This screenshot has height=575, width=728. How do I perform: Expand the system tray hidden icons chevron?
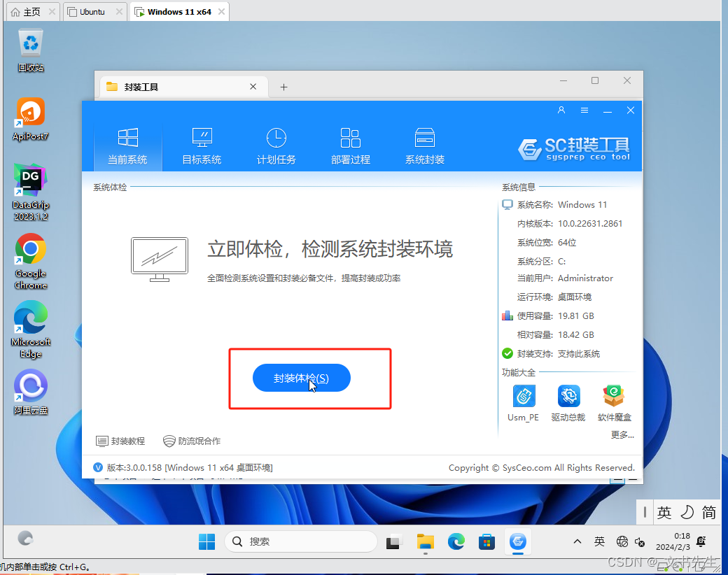coord(577,541)
